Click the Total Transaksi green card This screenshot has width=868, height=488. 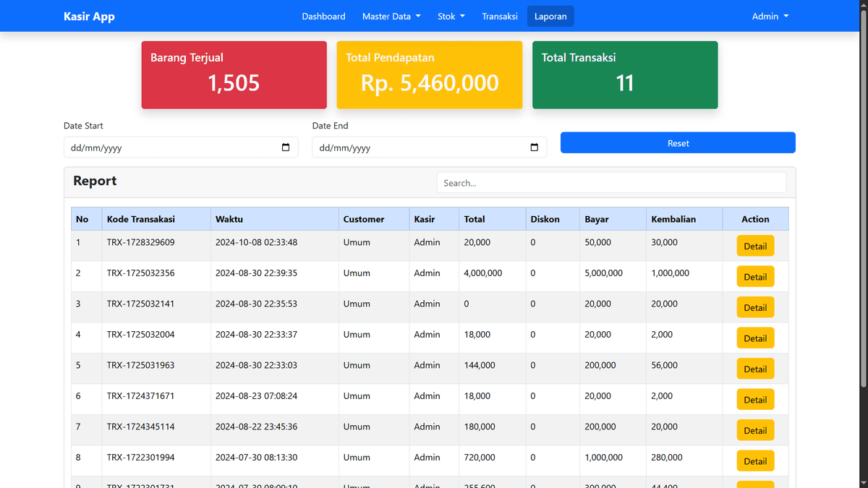tap(625, 75)
